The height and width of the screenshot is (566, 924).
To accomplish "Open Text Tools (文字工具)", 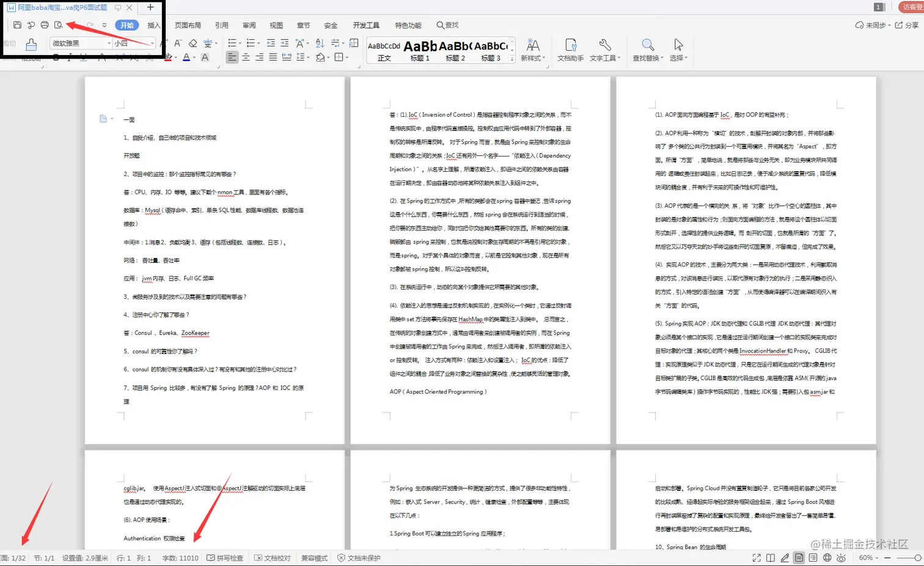I will click(x=605, y=50).
